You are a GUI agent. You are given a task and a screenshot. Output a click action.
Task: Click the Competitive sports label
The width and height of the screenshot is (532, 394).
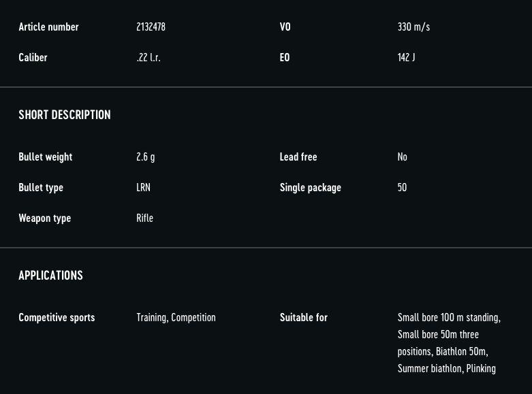pyautogui.click(x=57, y=317)
